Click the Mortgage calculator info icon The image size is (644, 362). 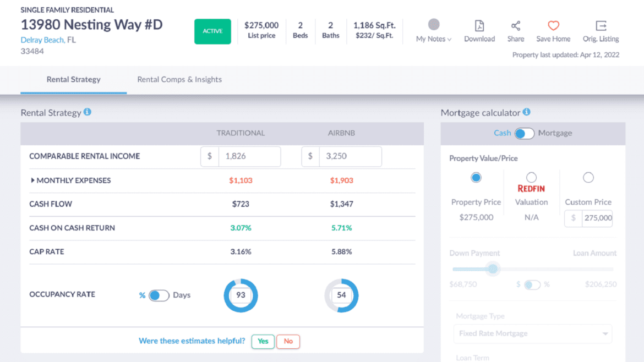[526, 112]
